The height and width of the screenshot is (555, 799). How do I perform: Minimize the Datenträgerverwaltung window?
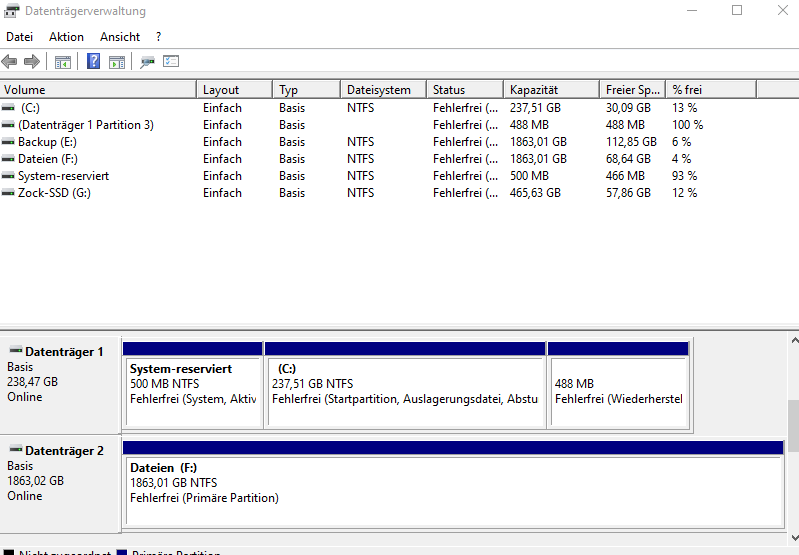click(691, 10)
